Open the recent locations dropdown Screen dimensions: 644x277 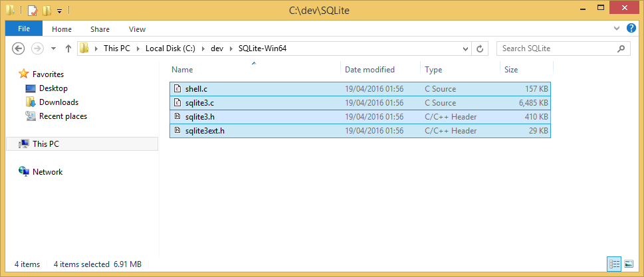click(x=53, y=48)
